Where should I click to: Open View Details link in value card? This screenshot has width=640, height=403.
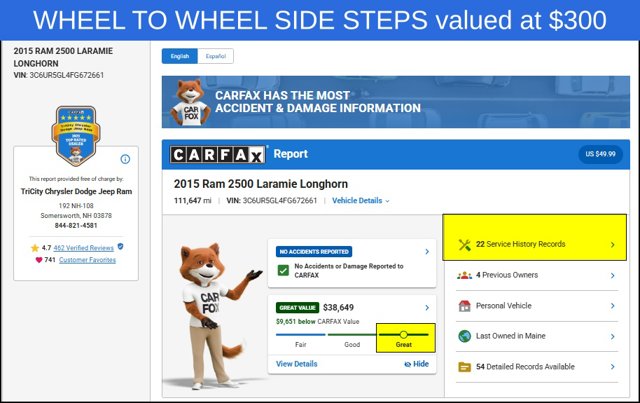click(x=296, y=364)
